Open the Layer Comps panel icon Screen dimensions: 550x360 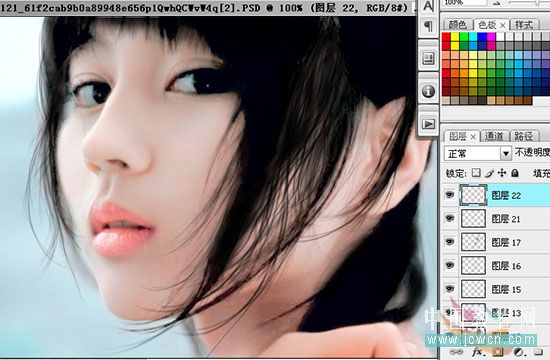pos(428,58)
